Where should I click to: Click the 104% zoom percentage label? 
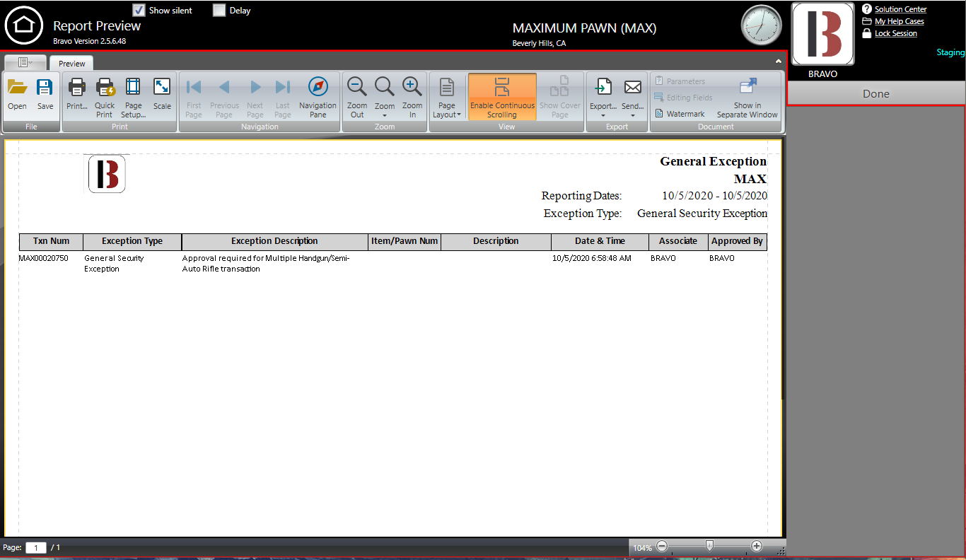pyautogui.click(x=642, y=548)
